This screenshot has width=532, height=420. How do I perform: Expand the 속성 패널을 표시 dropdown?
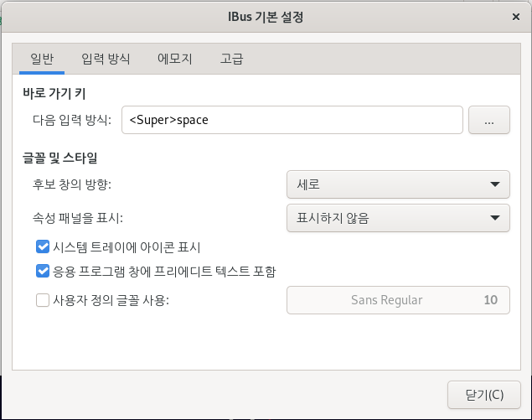(x=398, y=218)
